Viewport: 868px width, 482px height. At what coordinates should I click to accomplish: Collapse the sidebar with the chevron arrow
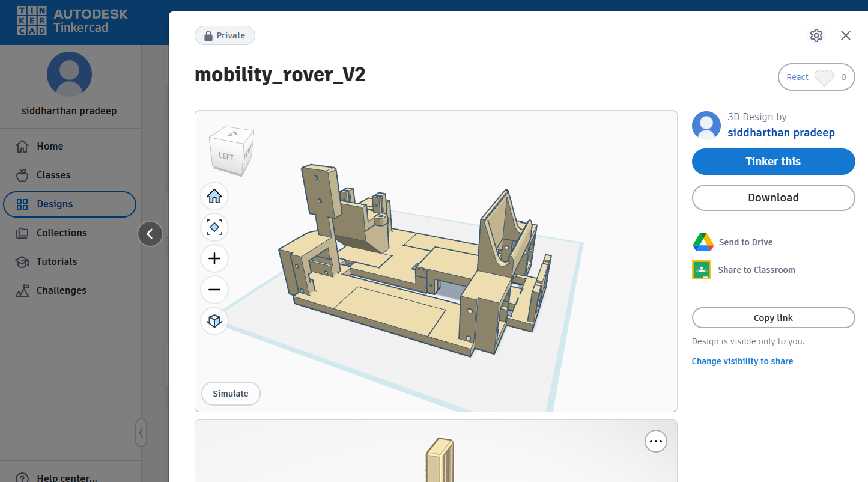click(150, 234)
